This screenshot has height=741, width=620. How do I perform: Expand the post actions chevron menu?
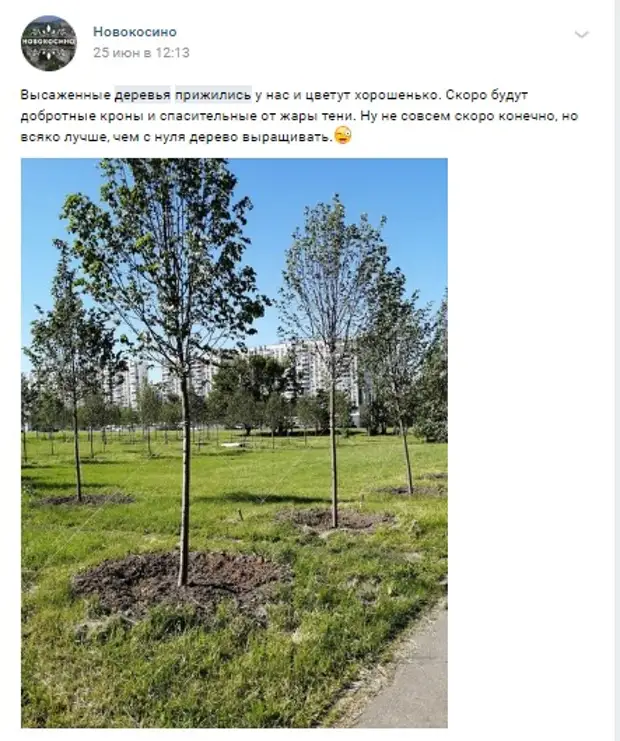[581, 34]
